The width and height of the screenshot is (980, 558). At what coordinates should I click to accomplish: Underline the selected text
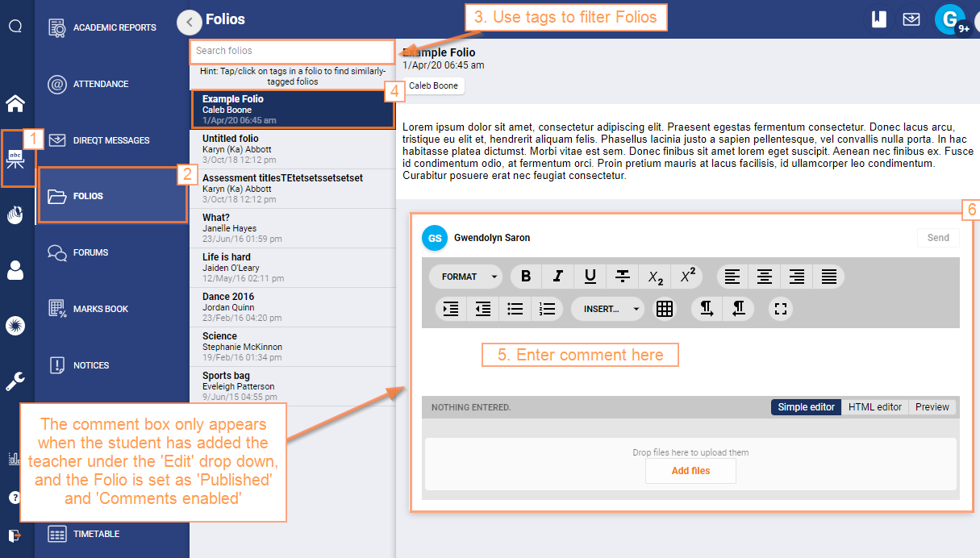[x=590, y=276]
